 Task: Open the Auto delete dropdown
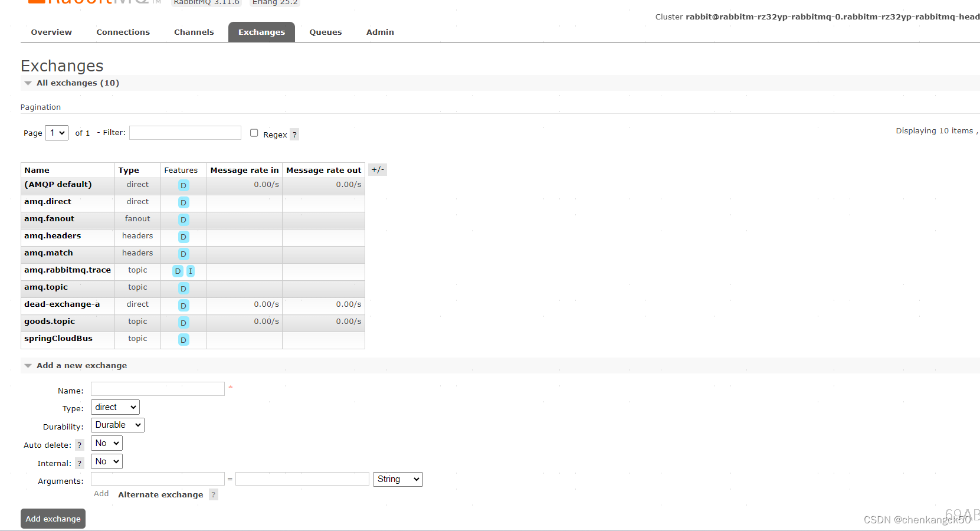[107, 443]
